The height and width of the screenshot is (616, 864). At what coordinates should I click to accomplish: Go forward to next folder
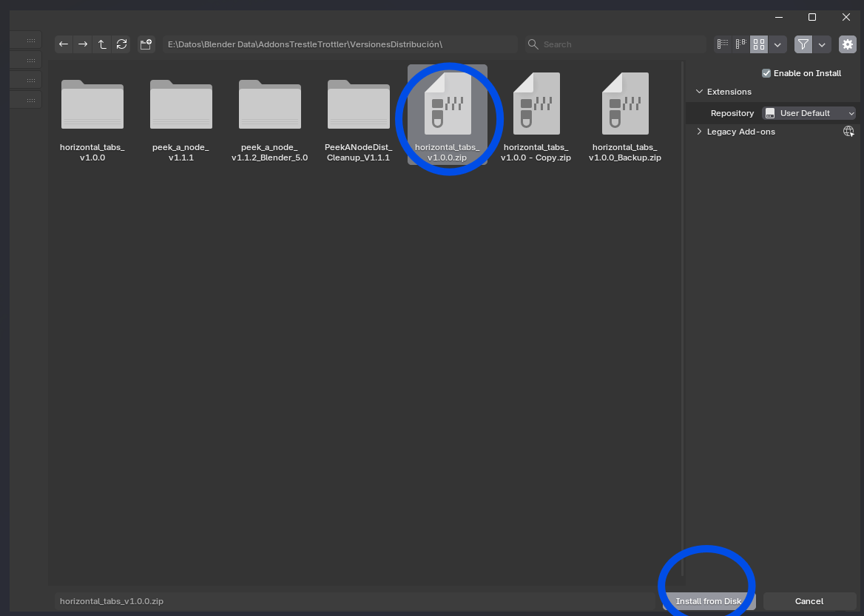point(83,44)
